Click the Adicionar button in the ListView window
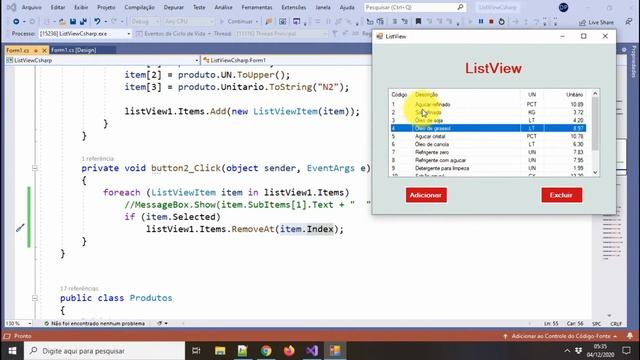640x360 pixels. click(426, 195)
